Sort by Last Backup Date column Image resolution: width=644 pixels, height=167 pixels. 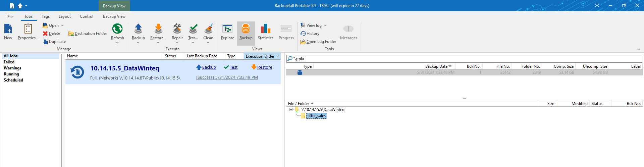pos(205,56)
